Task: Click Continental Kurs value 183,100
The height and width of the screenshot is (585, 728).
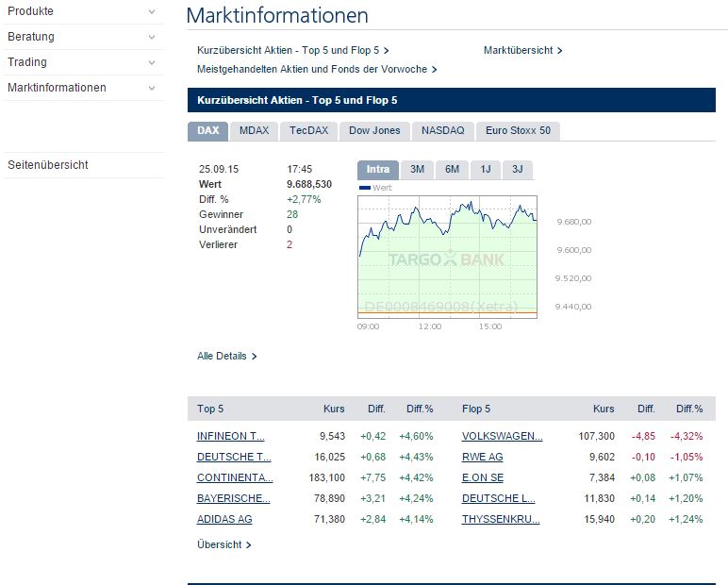Action: click(327, 477)
